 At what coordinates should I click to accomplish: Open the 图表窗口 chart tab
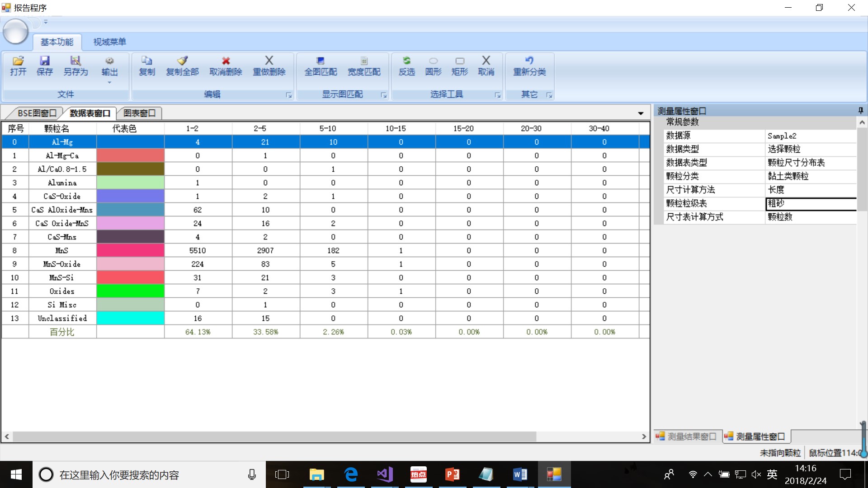point(139,113)
